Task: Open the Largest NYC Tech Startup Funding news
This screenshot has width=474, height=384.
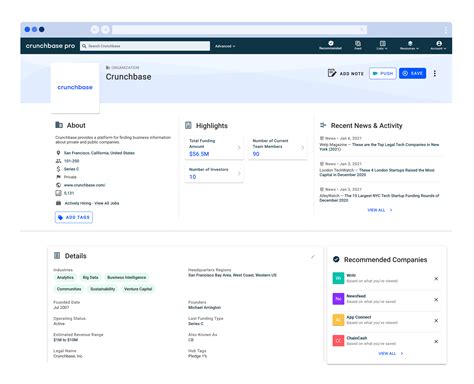Action: point(379,198)
